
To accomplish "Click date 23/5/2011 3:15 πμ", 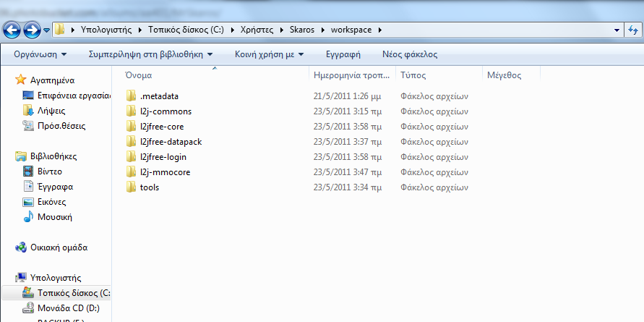I will click(348, 111).
